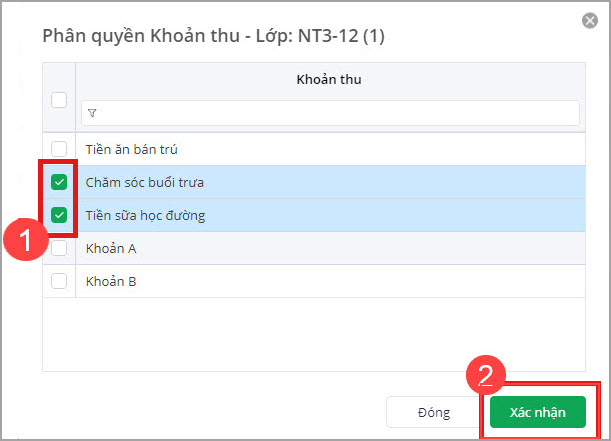Click the red step 2 badge

(x=485, y=377)
